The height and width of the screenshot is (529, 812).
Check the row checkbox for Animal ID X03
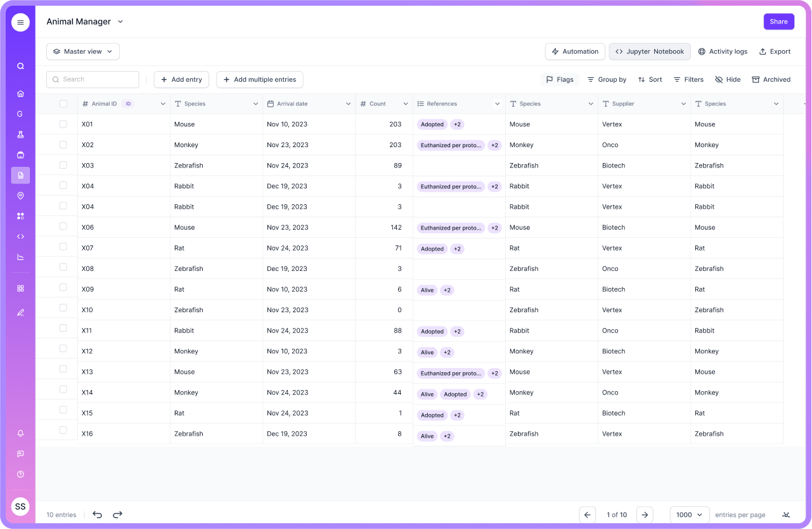[x=63, y=165]
